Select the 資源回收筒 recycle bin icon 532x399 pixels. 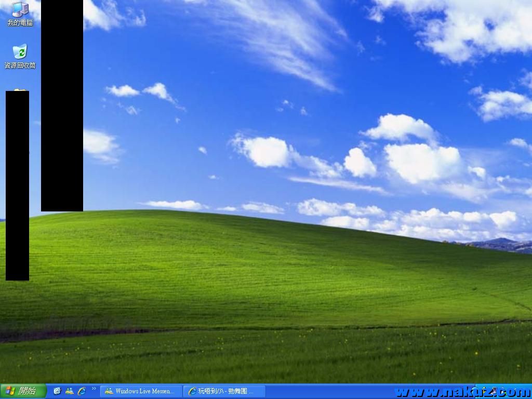pos(20,56)
